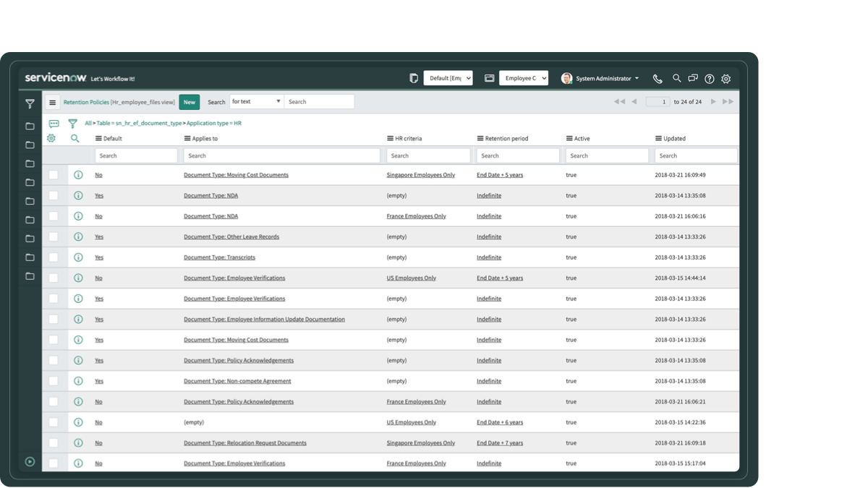Click the page number input field

pyautogui.click(x=658, y=102)
